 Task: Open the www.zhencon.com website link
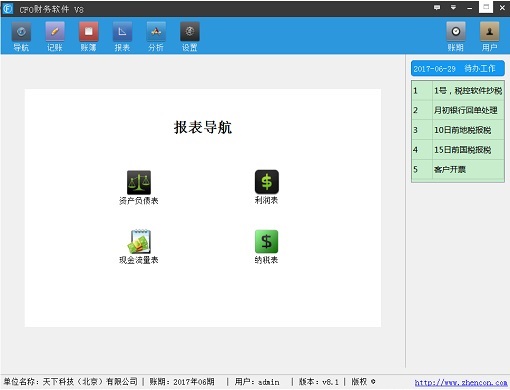(x=461, y=383)
